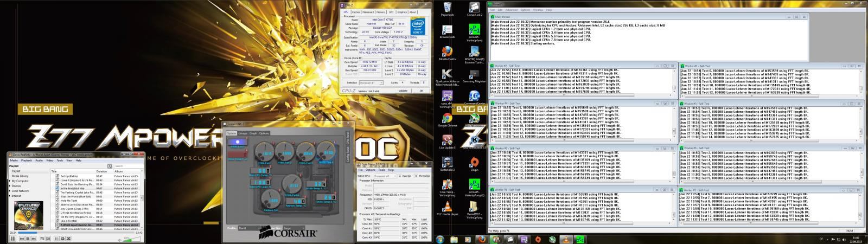Open Browserwahl desktop icon

[447, 31]
